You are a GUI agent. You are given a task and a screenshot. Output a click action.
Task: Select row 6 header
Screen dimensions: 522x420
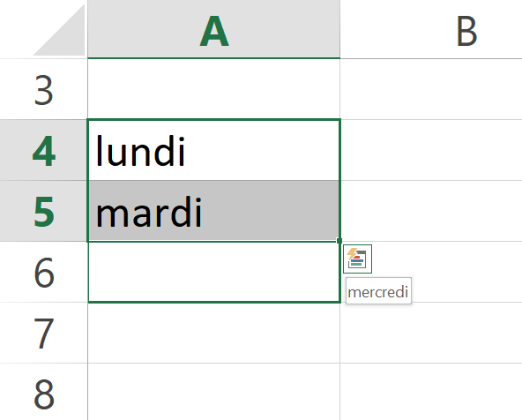coord(43,272)
